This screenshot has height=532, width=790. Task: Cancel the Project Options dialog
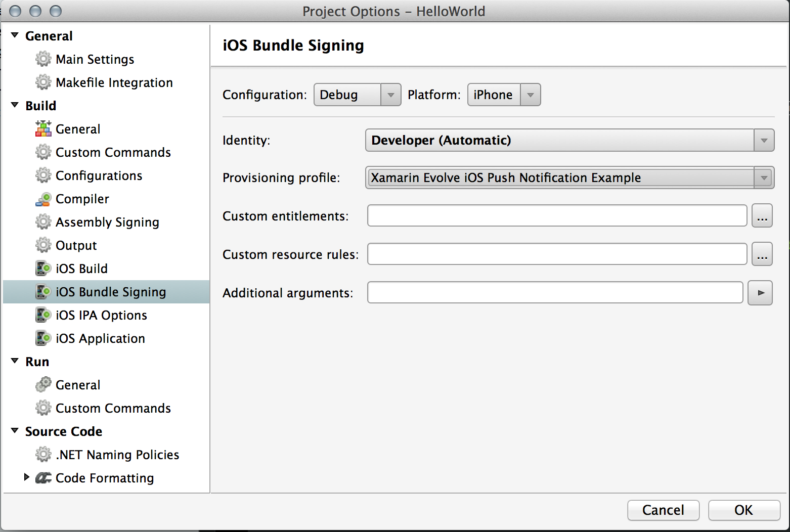pyautogui.click(x=663, y=510)
